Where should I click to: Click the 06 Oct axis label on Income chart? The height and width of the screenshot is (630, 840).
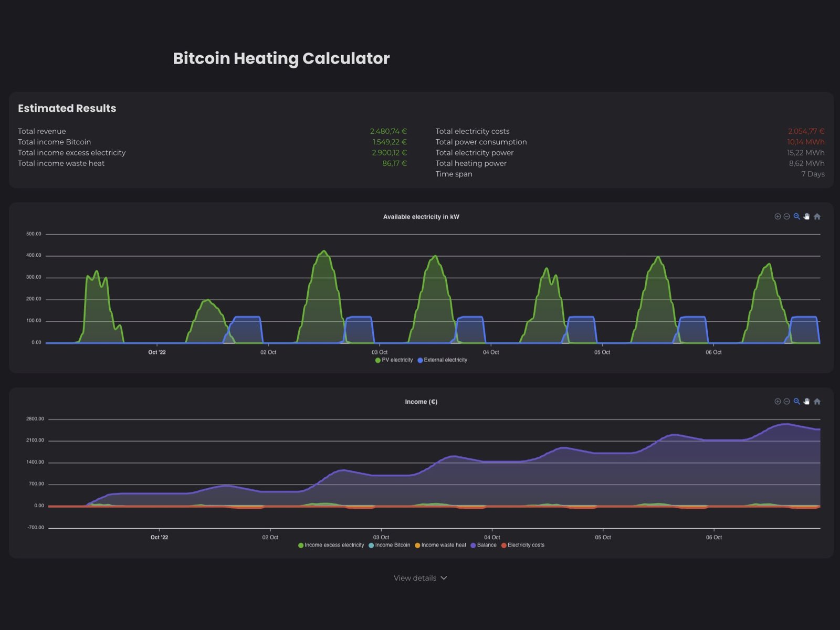tap(714, 537)
